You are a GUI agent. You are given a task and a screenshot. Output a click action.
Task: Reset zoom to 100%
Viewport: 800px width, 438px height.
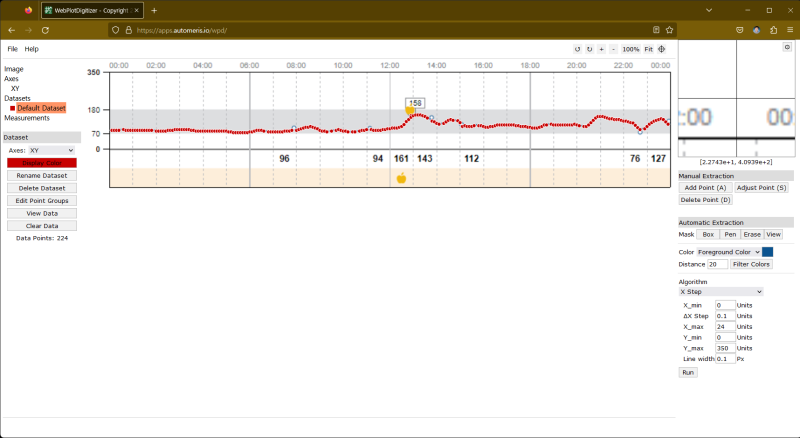[x=631, y=49]
